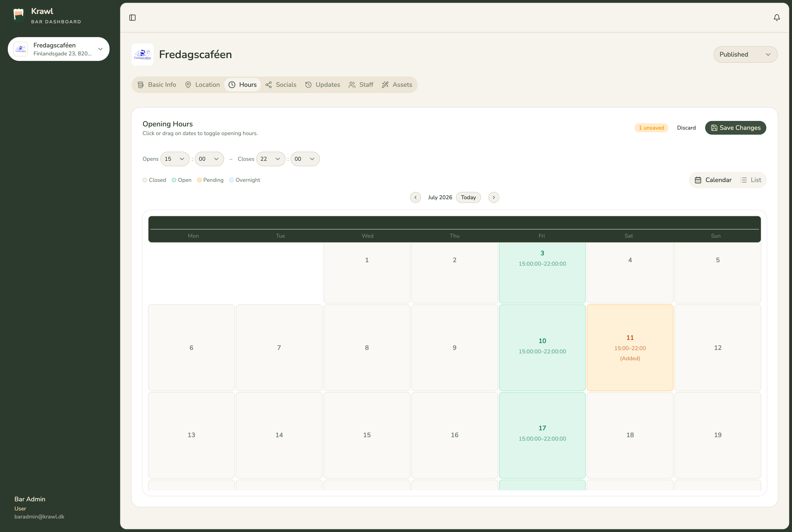The width and height of the screenshot is (792, 532).
Task: Open the Closes hour dropdown
Action: pos(271,159)
